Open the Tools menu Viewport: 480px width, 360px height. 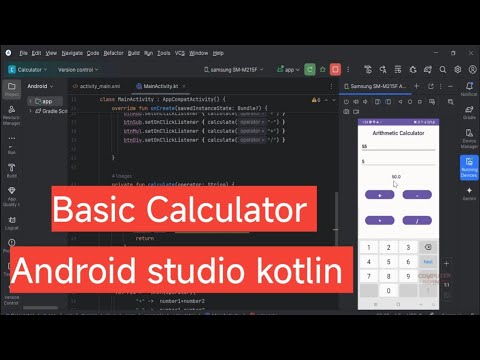164,53
